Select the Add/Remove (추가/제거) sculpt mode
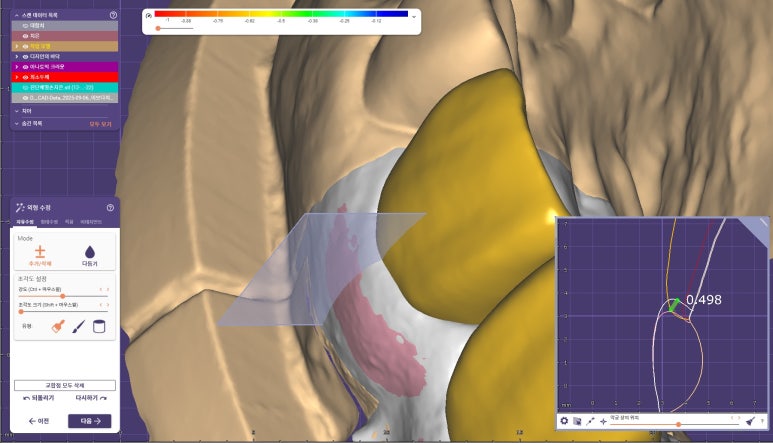 (40, 255)
